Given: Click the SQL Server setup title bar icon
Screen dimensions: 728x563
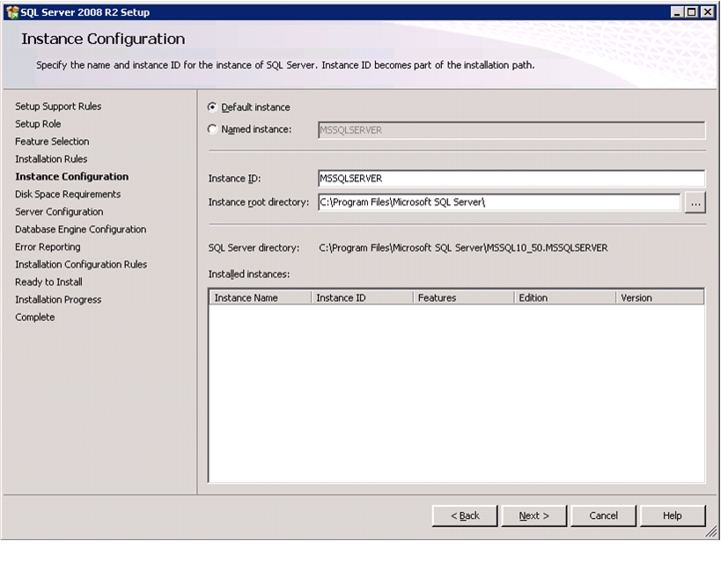Looking at the screenshot, I should point(12,12).
